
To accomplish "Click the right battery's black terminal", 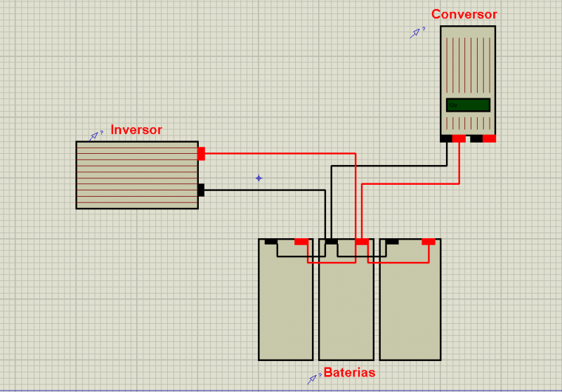I will (392, 242).
